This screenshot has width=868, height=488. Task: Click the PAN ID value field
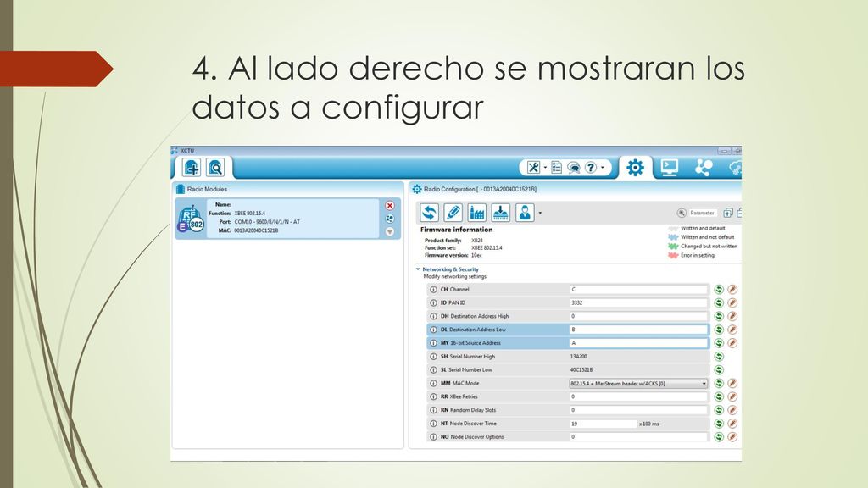639,302
